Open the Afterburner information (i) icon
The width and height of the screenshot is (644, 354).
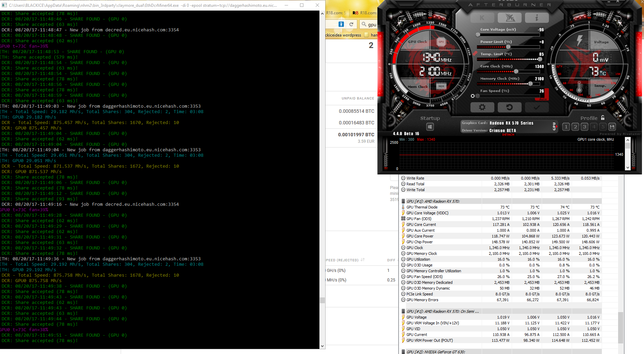point(536,18)
